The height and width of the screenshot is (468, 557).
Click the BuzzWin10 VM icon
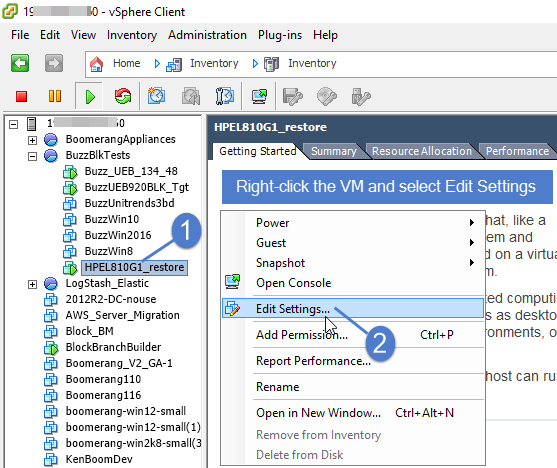pos(70,220)
